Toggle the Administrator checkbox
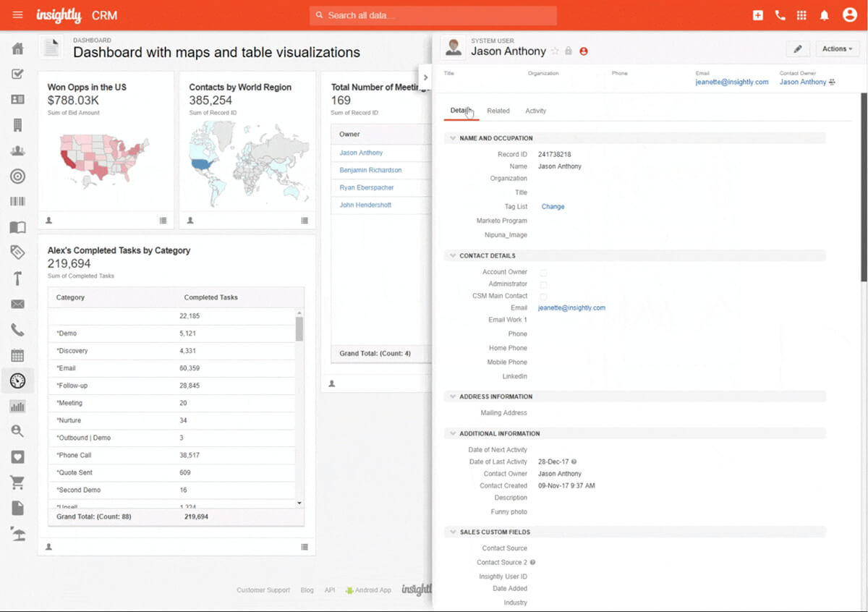 (543, 285)
